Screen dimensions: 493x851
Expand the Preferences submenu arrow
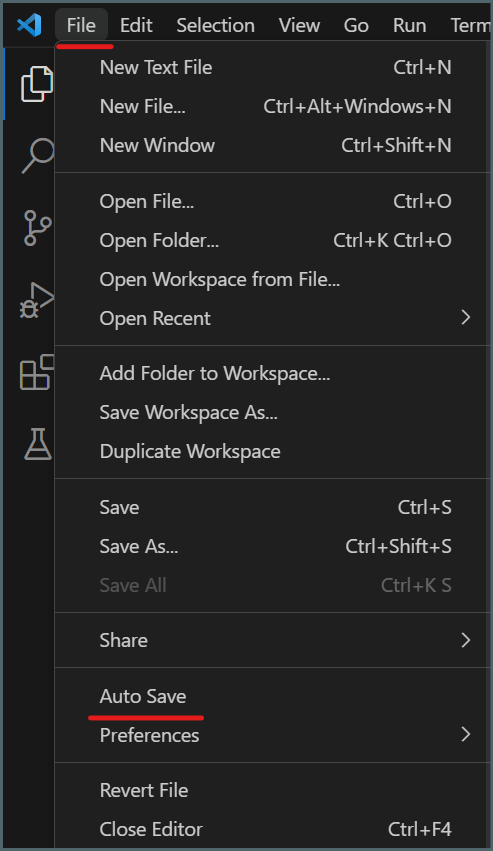(x=465, y=735)
